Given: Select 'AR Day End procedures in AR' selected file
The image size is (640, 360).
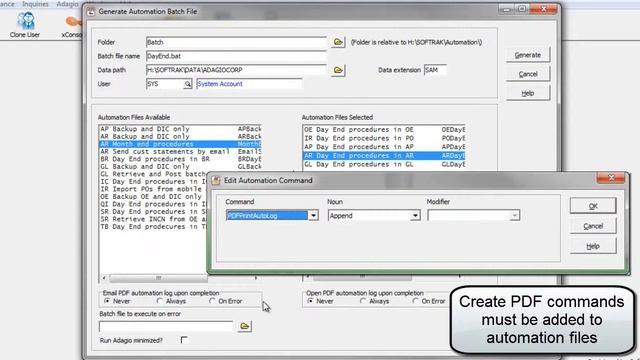Looking at the screenshot, I should (x=384, y=156).
